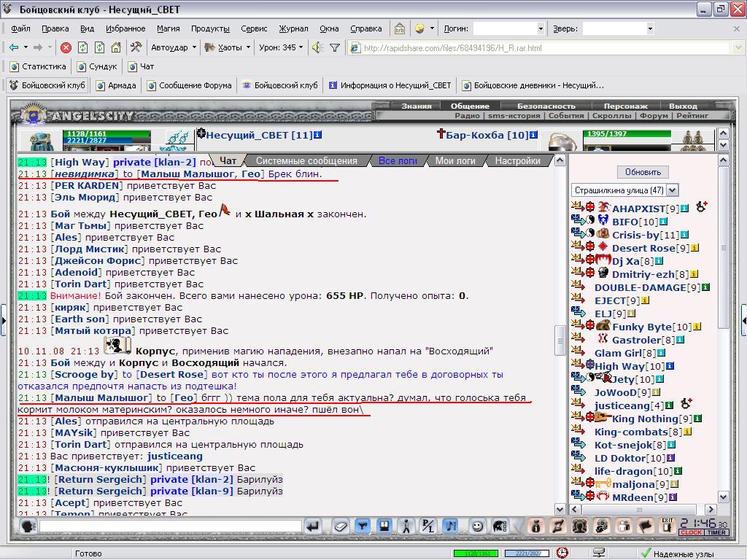Stop page loading with red X icon
Viewport: 747px width, 560px height.
(x=66, y=47)
